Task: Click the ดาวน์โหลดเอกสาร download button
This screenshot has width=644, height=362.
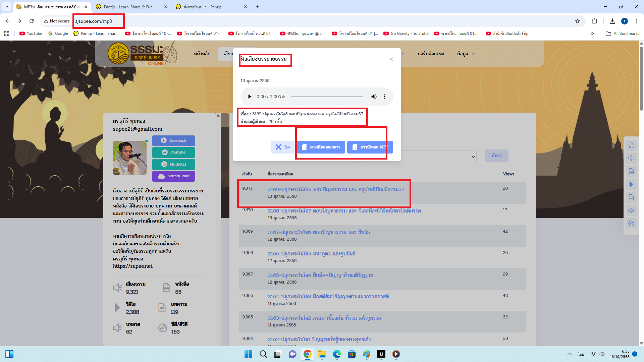Action: pos(321,147)
